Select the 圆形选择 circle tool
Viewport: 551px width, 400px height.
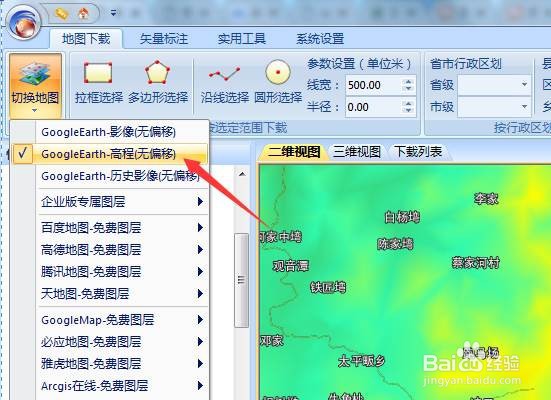tap(278, 83)
